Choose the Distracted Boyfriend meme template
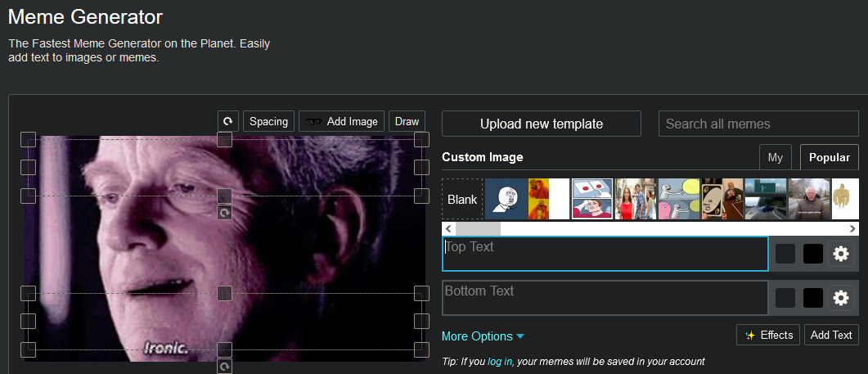The height and width of the screenshot is (374, 868). point(635,199)
